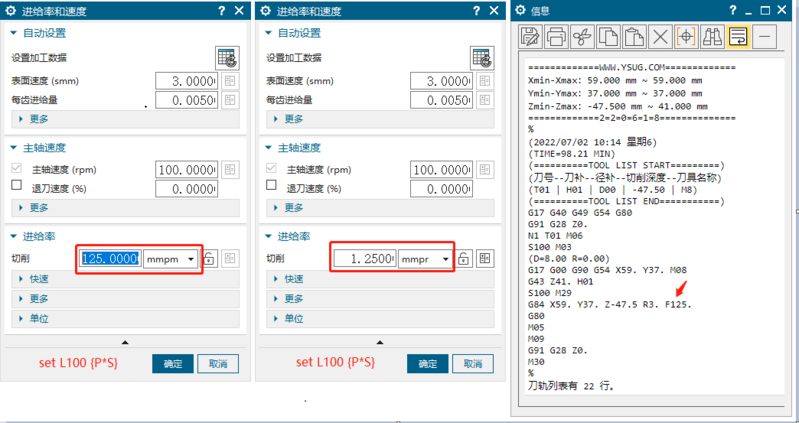The height and width of the screenshot is (423, 799).
Task: Expand 更多 under 每齿进给量 in mmpm dialog
Action: click(x=125, y=119)
